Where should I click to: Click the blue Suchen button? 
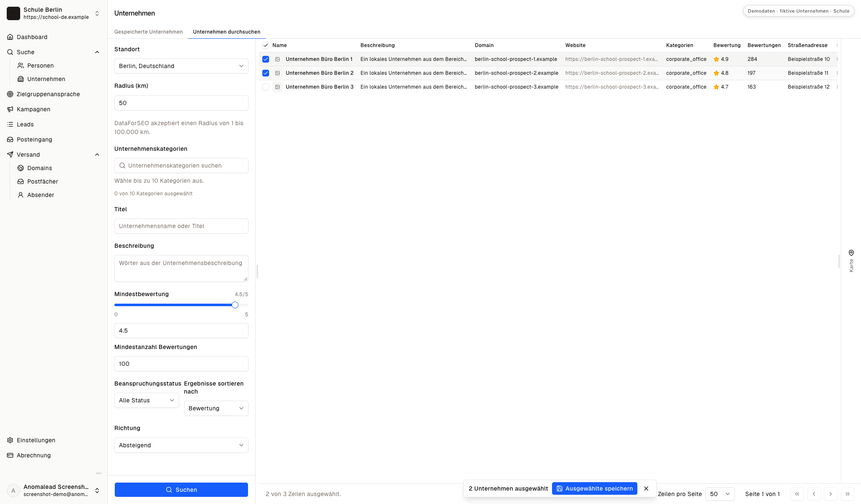click(x=181, y=490)
